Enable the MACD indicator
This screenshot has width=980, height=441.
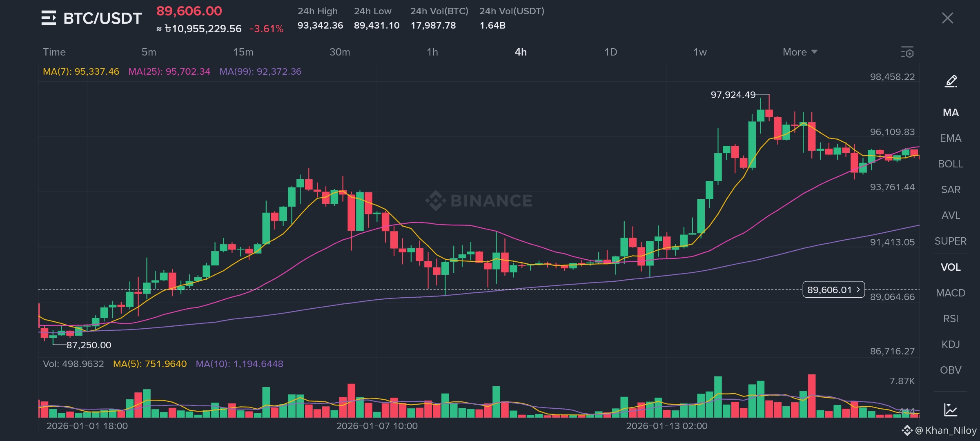[x=951, y=293]
